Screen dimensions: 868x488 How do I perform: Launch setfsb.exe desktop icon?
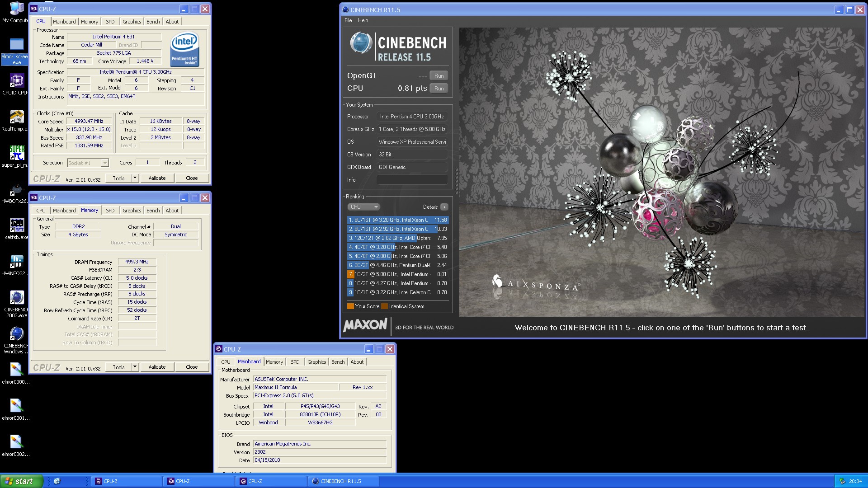pyautogui.click(x=16, y=229)
